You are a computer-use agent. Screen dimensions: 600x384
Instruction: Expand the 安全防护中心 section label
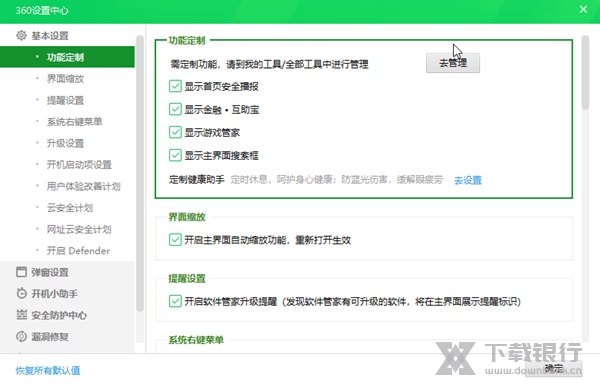59,315
